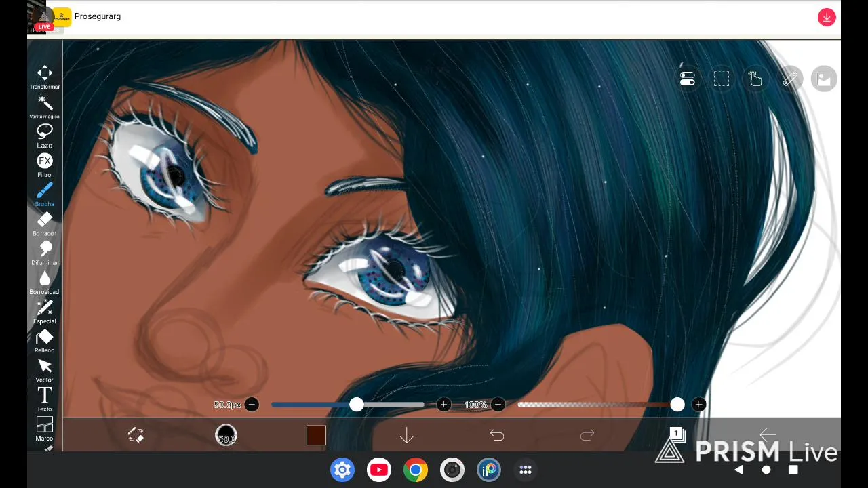868x488 pixels.
Task: Tap the Android home navigation button
Action: pos(766,470)
